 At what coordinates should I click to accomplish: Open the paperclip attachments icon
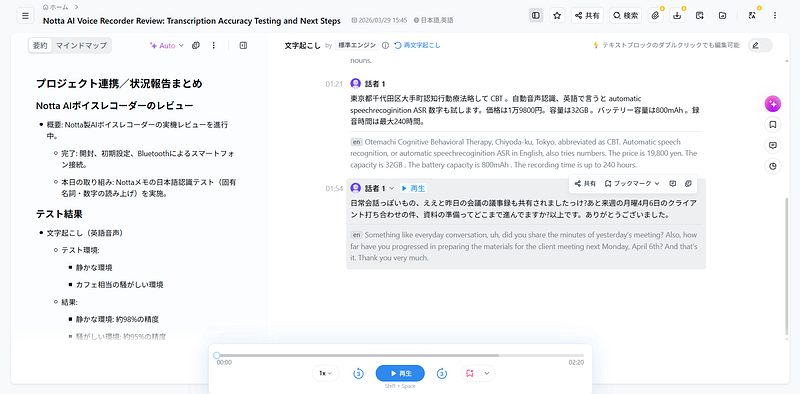click(x=656, y=15)
